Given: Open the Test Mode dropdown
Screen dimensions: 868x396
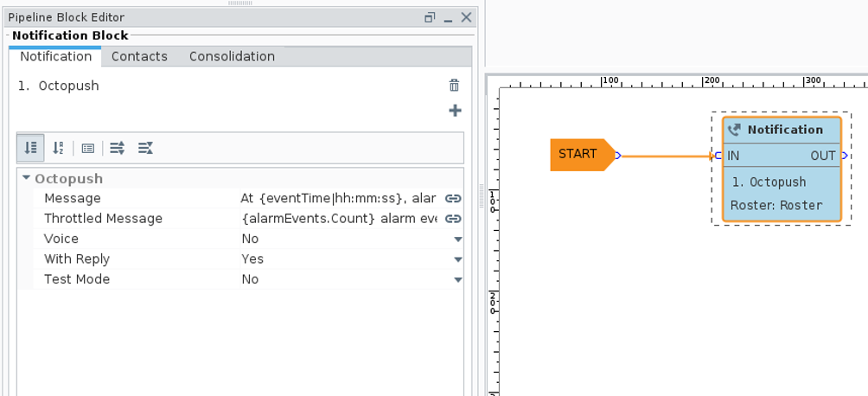Looking at the screenshot, I should 458,279.
